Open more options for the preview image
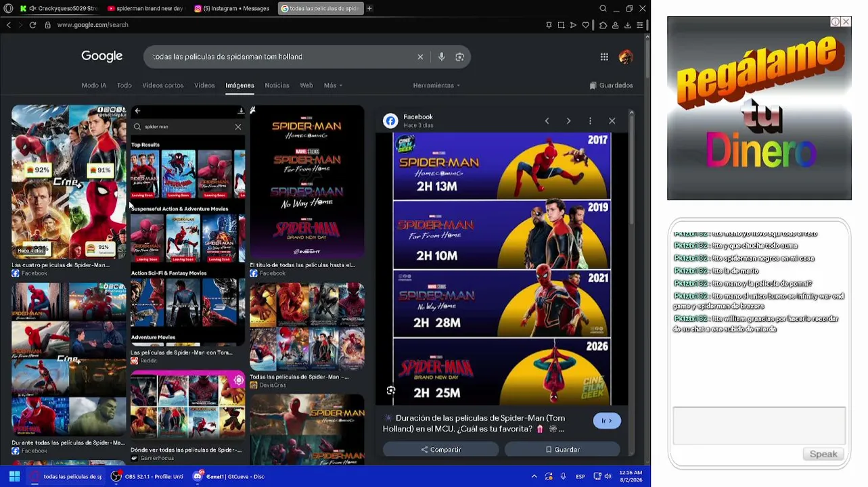 [590, 121]
